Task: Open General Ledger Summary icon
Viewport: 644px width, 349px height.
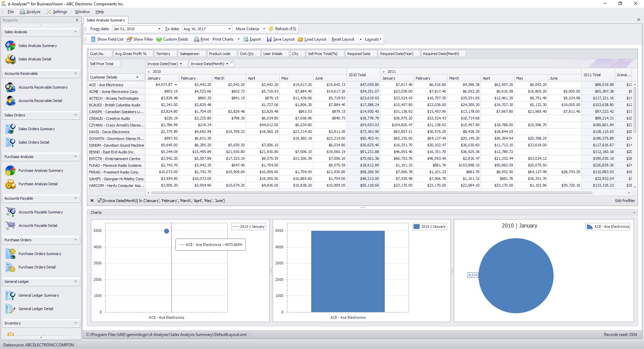Action: pos(10,295)
